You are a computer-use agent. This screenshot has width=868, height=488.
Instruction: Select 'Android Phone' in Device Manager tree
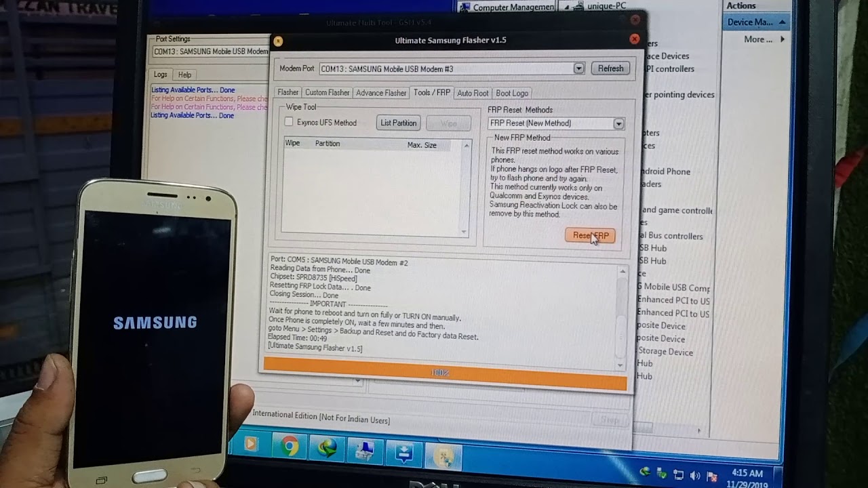click(665, 171)
